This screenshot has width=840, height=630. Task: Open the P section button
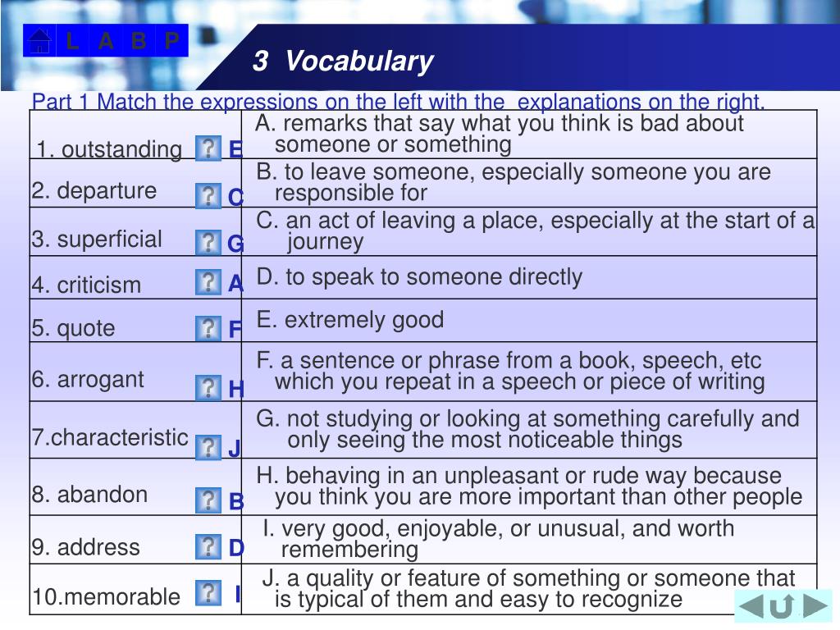click(x=171, y=41)
